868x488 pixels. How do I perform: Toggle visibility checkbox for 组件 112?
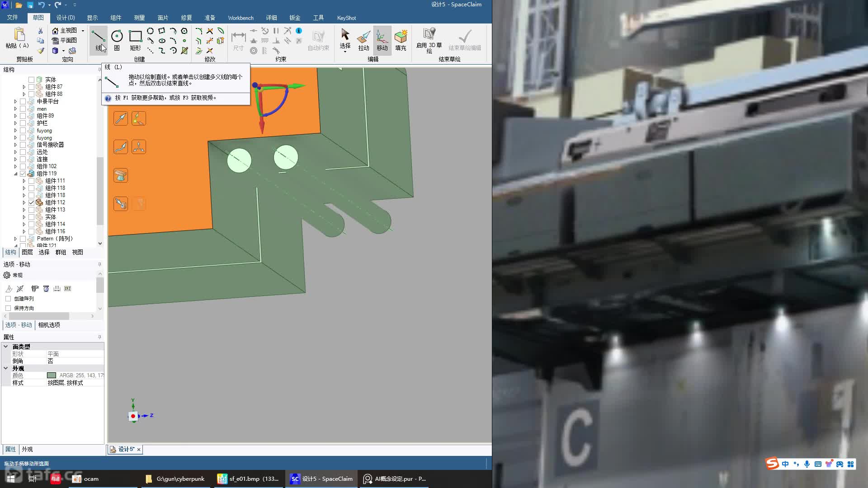[31, 202]
